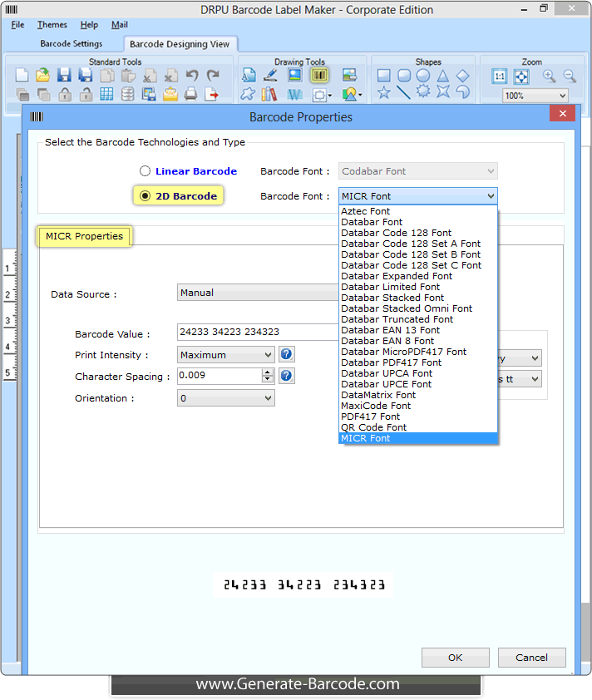Switch to the Barcode Settings tab
Image resolution: width=592 pixels, height=700 pixels.
(x=71, y=44)
